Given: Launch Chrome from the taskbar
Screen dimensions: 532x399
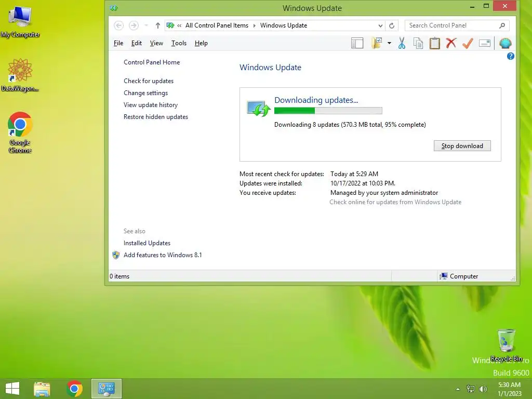Looking at the screenshot, I should (74, 389).
